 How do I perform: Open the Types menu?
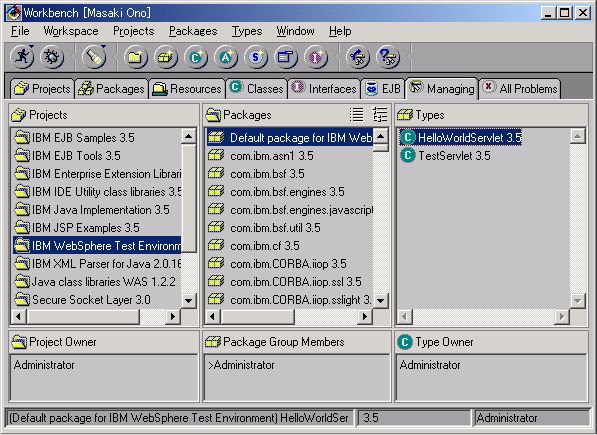pyautogui.click(x=247, y=31)
